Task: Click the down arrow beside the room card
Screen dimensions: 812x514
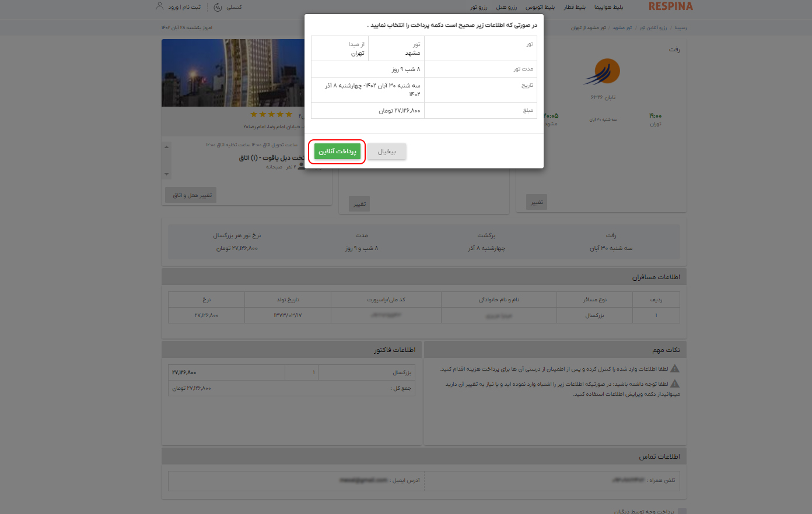Action: click(166, 172)
